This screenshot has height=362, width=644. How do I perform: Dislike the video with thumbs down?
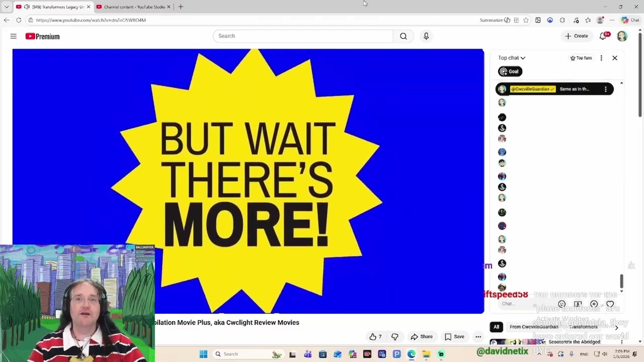point(395,337)
